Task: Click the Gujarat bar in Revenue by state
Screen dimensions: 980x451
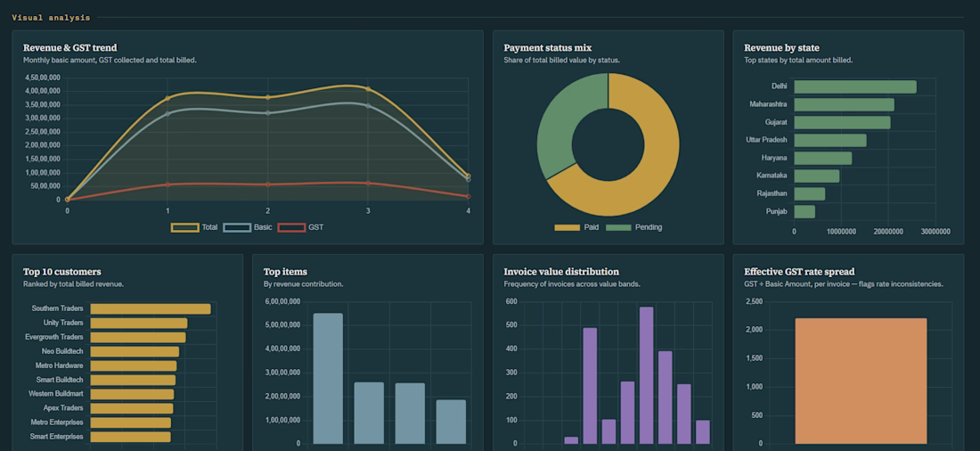Action: [842, 123]
